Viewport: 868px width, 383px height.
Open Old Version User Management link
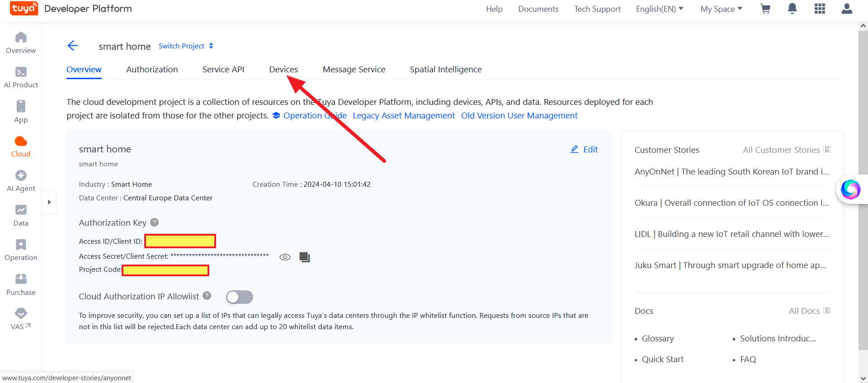[519, 116]
